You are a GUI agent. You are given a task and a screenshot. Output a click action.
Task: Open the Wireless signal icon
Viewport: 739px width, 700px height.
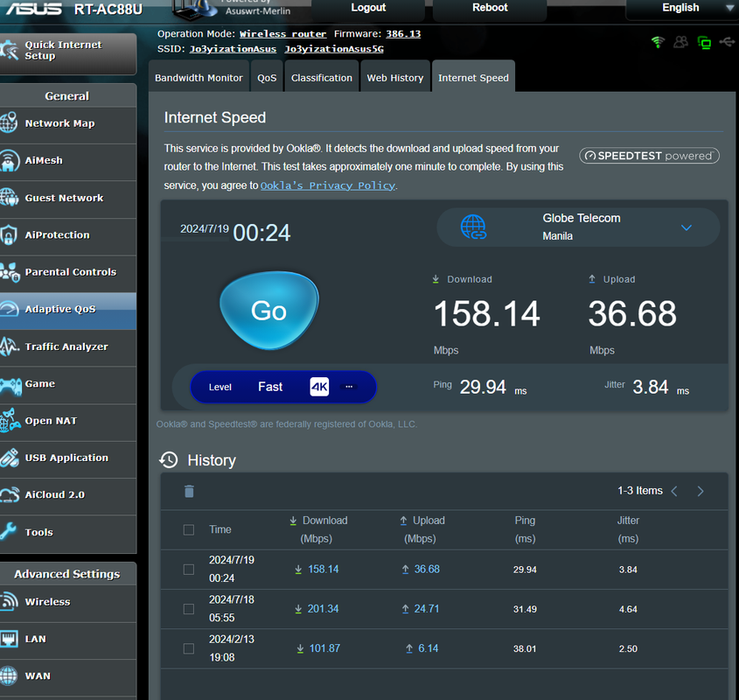pyautogui.click(x=9, y=601)
